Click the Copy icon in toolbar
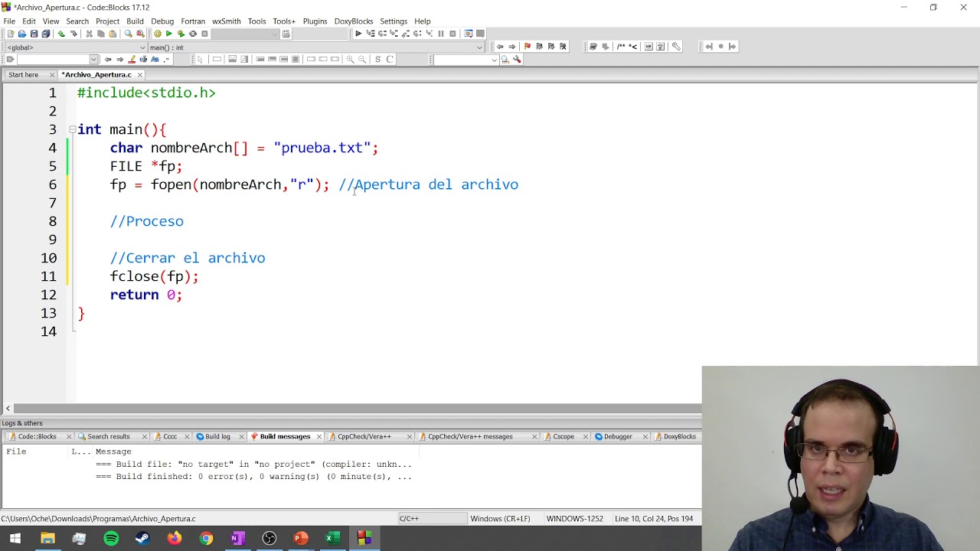 click(101, 34)
